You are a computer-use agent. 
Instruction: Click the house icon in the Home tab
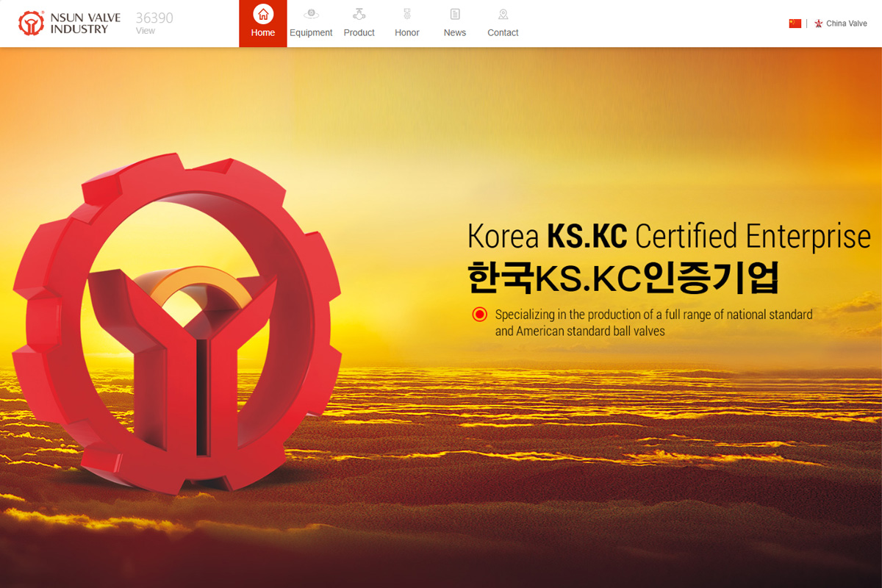coord(263,14)
